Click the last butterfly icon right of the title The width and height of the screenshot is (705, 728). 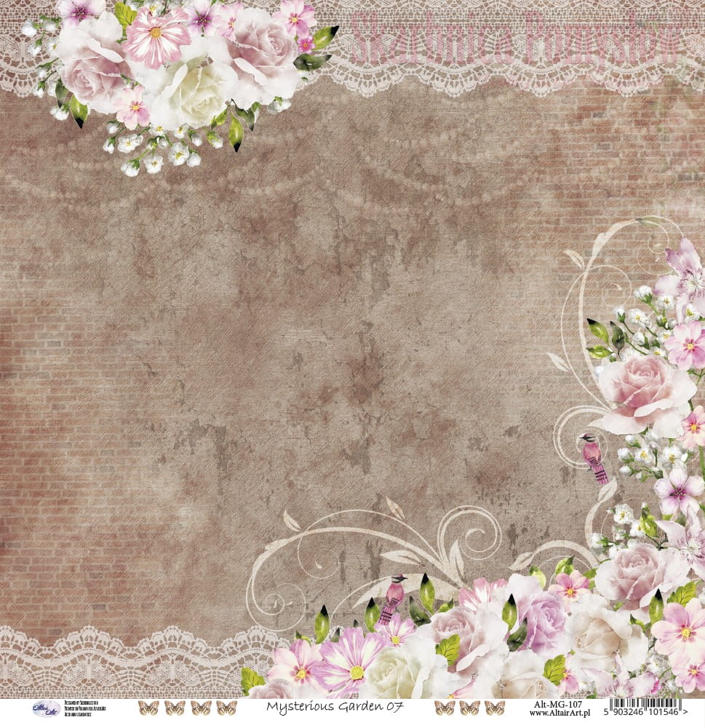(495, 708)
